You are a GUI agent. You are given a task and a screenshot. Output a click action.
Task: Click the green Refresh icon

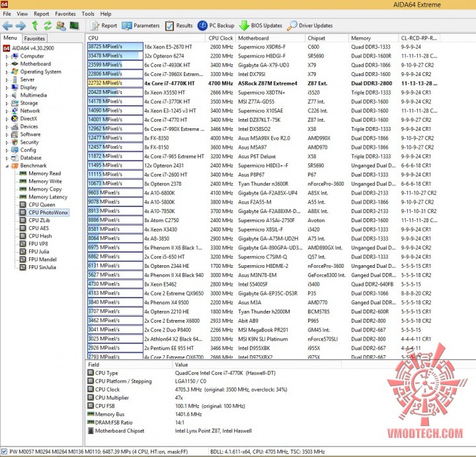(x=48, y=26)
